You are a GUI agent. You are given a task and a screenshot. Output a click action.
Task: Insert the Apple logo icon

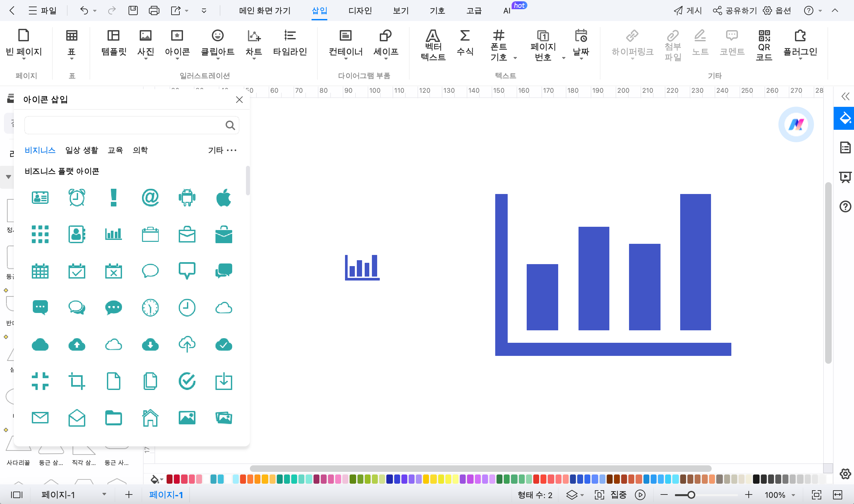coord(224,197)
